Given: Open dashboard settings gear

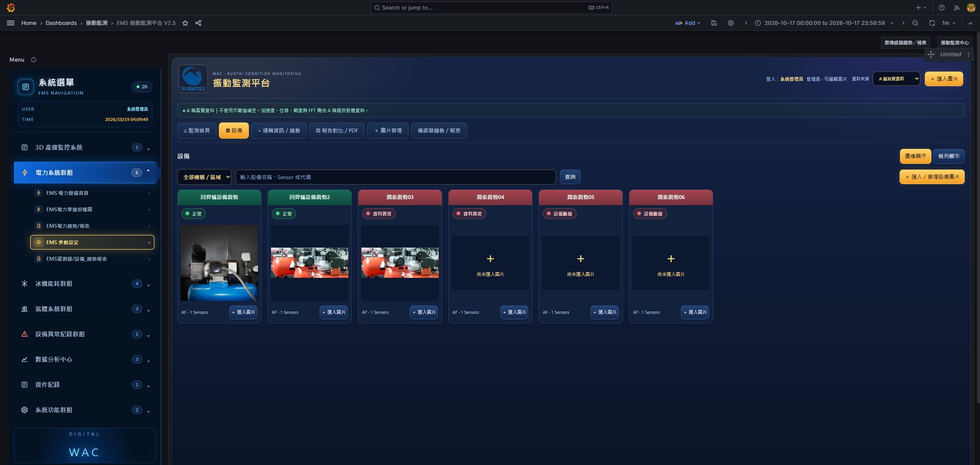Looking at the screenshot, I should click(731, 23).
